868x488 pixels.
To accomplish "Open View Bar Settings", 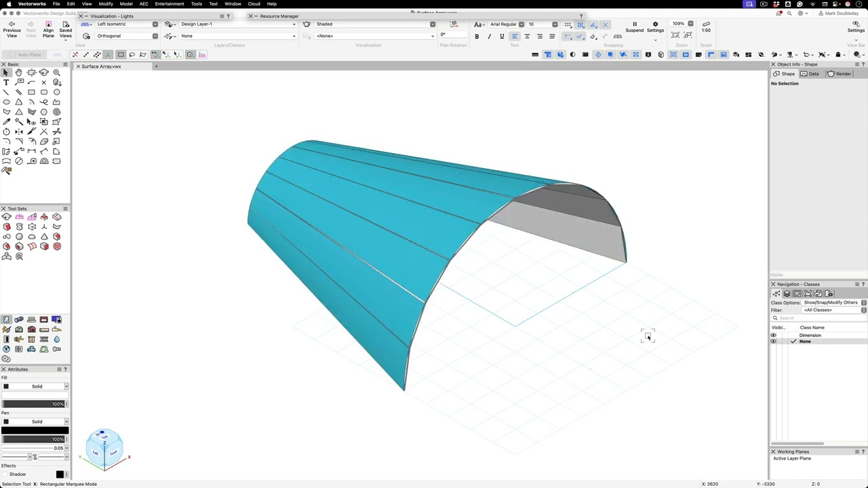I will 856,27.
